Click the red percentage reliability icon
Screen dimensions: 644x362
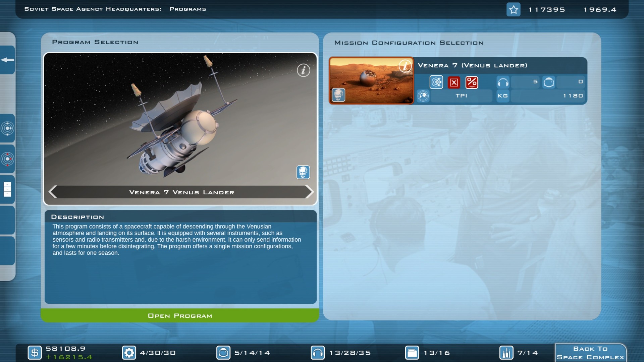[x=472, y=82]
